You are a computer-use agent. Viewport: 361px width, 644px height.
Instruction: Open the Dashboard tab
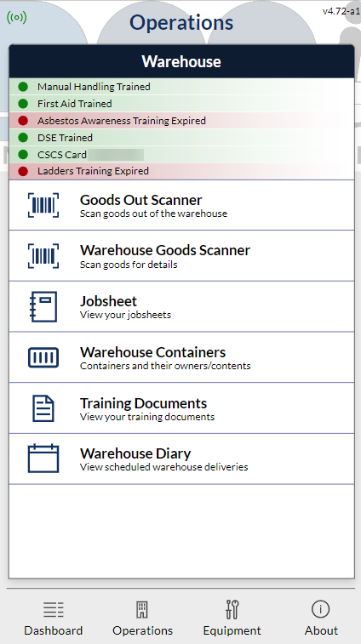point(53,618)
